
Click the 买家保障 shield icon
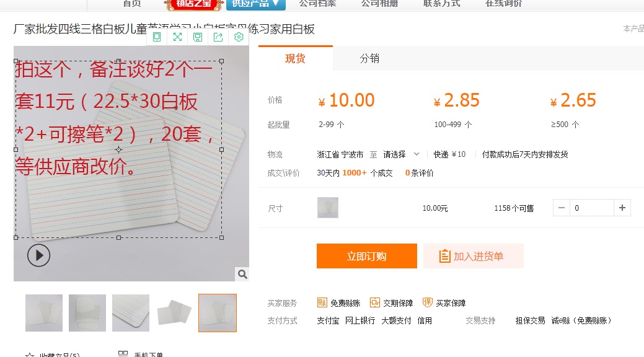click(428, 303)
